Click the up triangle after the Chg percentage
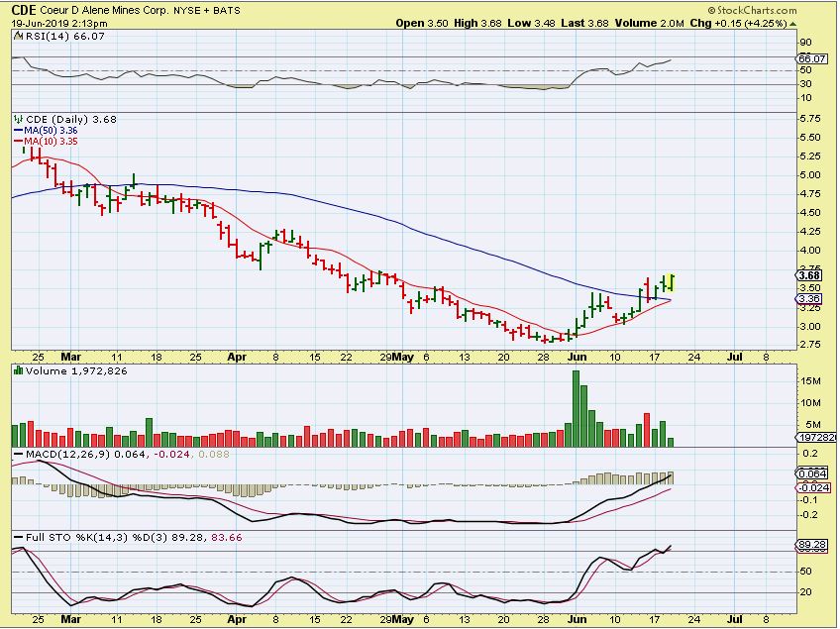Image resolution: width=840 pixels, height=629 pixels. [792, 24]
